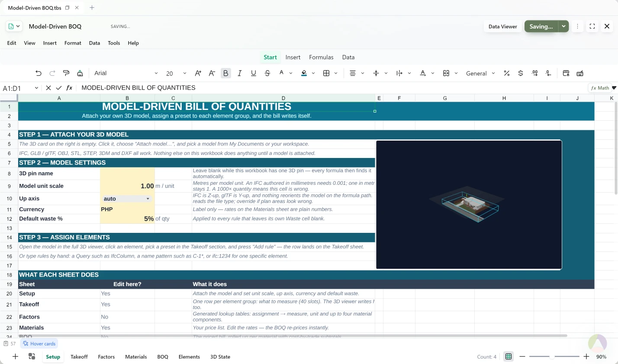Open the Tools menu
This screenshot has height=364, width=618.
tap(114, 43)
